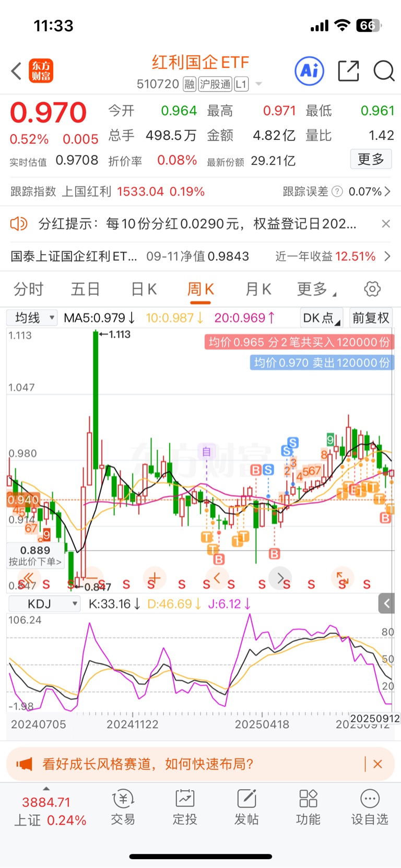Open the tracking error help icon
Screen dimensions: 401x868
point(337,192)
